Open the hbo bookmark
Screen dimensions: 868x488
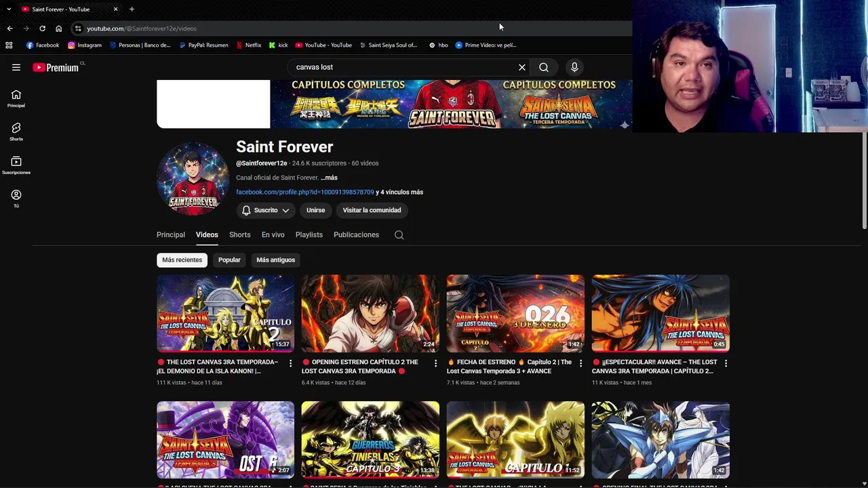438,45
